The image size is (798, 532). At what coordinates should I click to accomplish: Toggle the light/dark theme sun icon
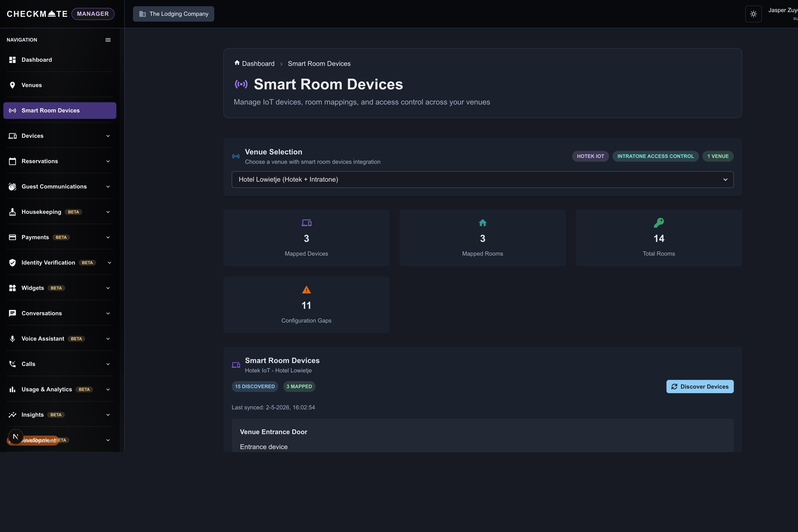(753, 14)
